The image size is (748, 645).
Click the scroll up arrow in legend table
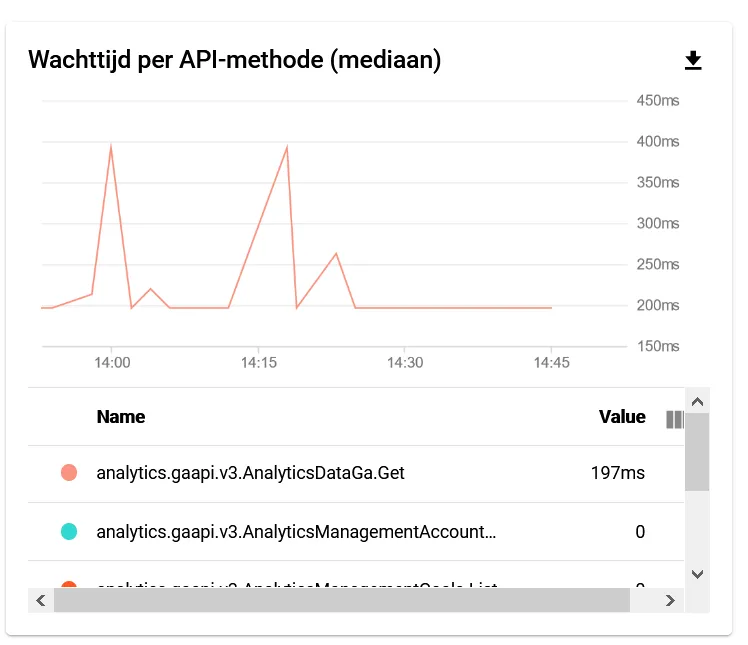698,401
